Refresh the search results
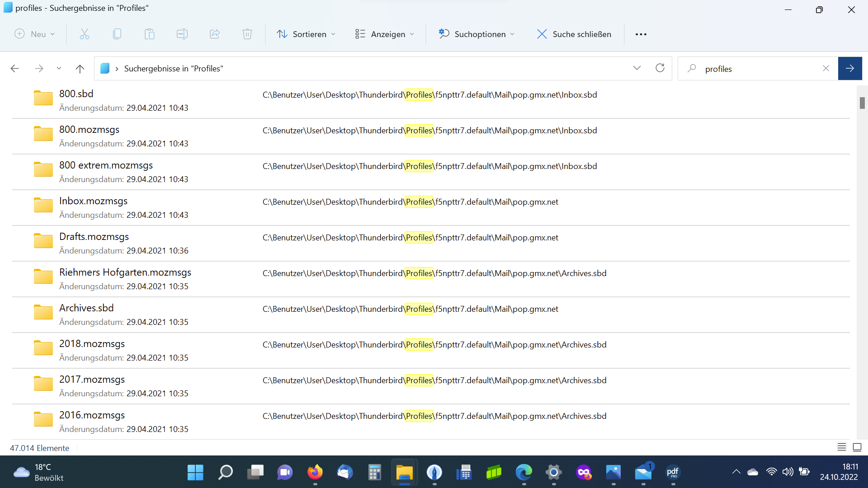This screenshot has width=868, height=488. 660,68
